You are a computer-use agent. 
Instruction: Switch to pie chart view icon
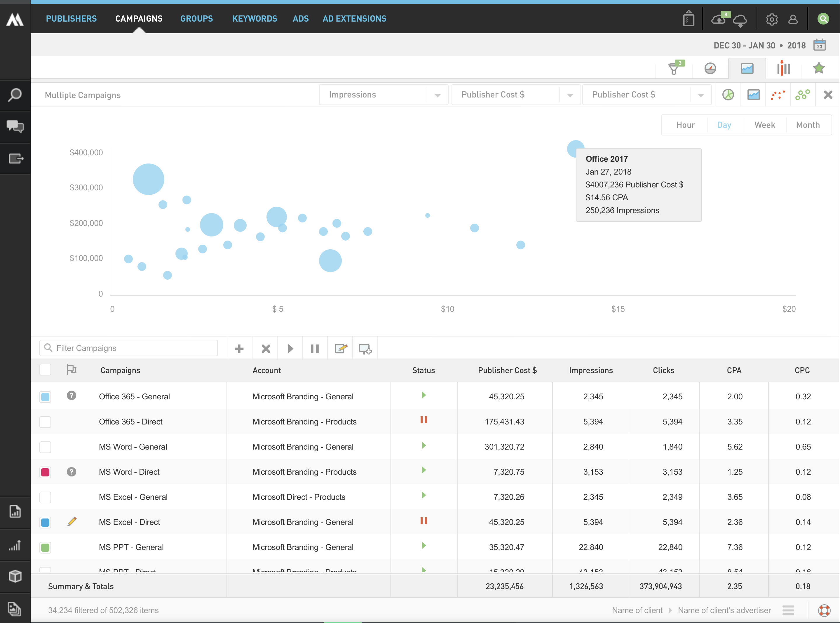pos(728,95)
